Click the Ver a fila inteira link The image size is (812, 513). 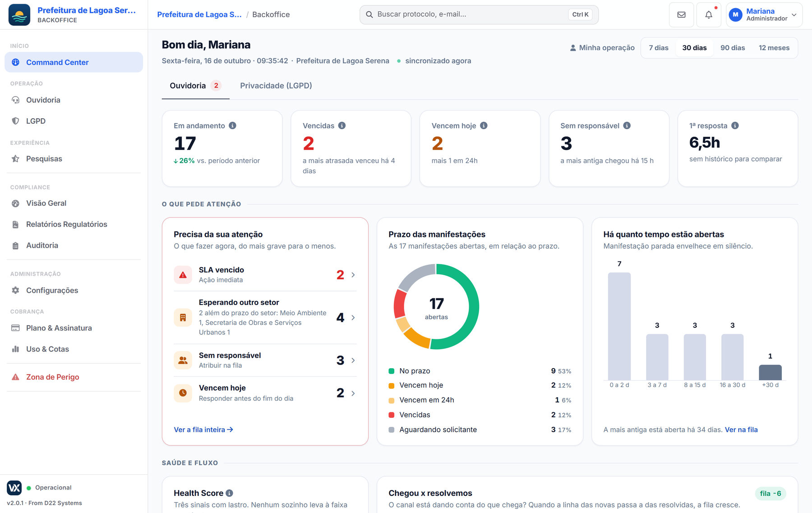click(x=203, y=430)
